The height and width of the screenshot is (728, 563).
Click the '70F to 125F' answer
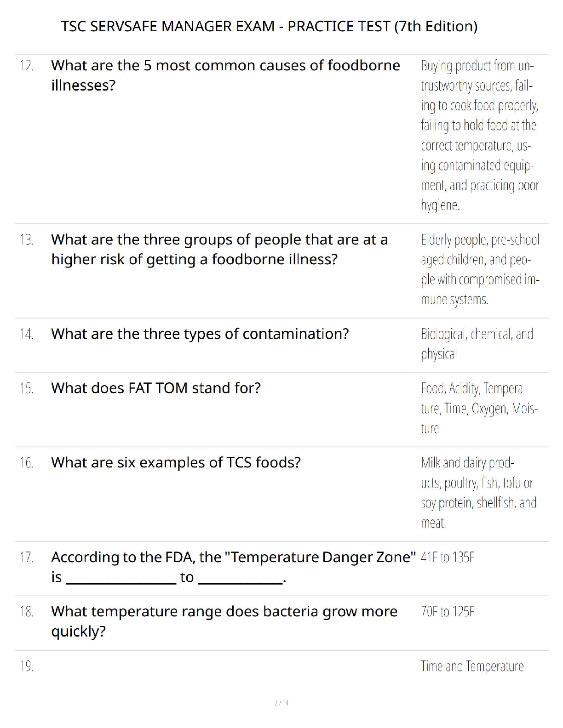coord(448,612)
